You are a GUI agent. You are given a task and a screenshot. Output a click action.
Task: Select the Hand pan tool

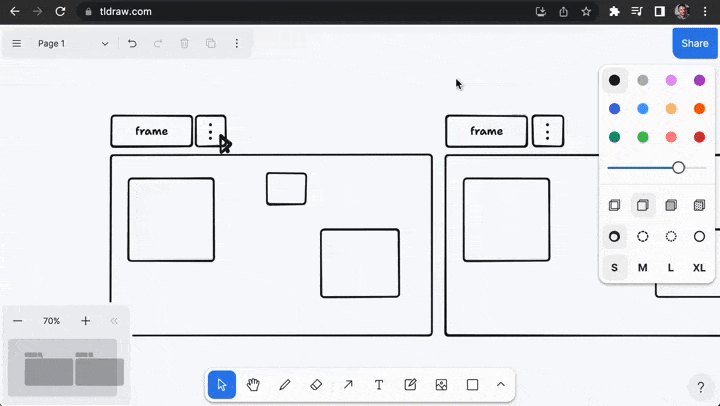(253, 385)
